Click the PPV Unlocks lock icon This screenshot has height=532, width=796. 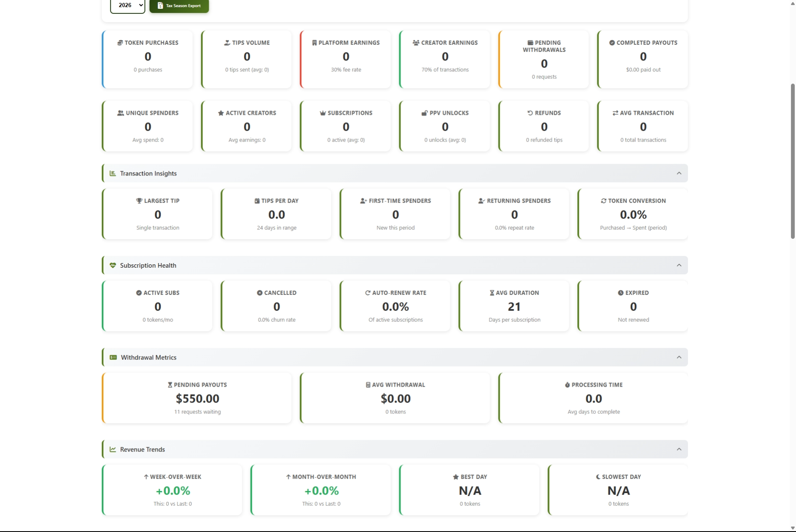[x=424, y=113]
